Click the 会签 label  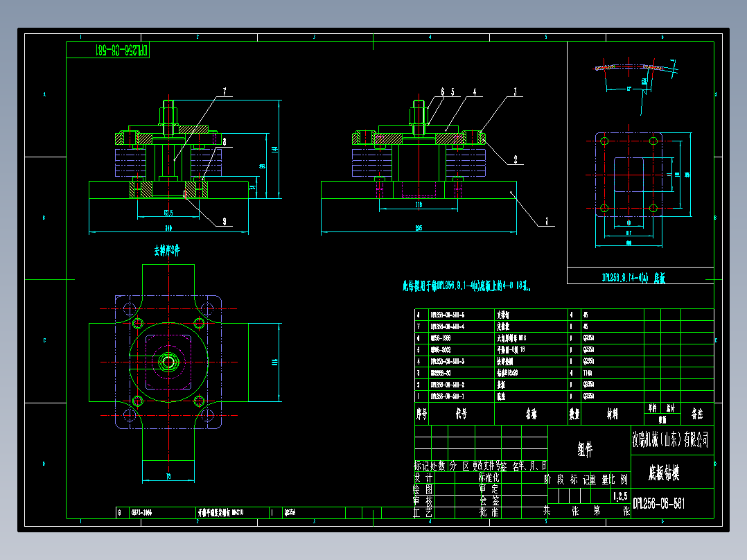click(x=489, y=500)
